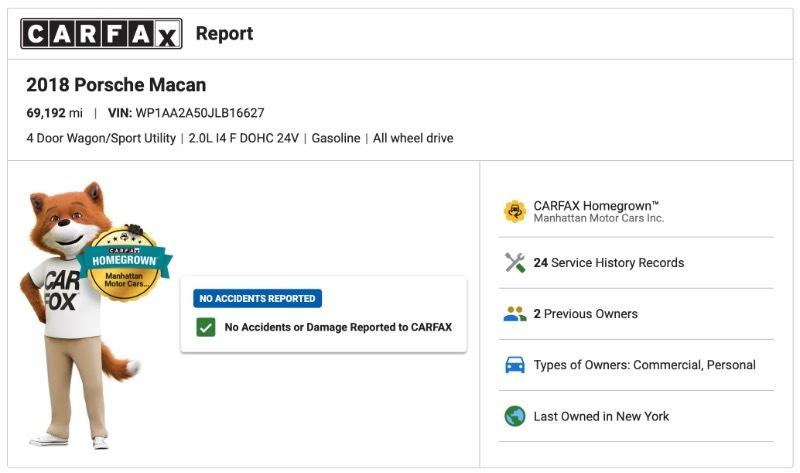The width and height of the screenshot is (800, 473).
Task: Click the green checkmark accident icon
Action: point(206,327)
